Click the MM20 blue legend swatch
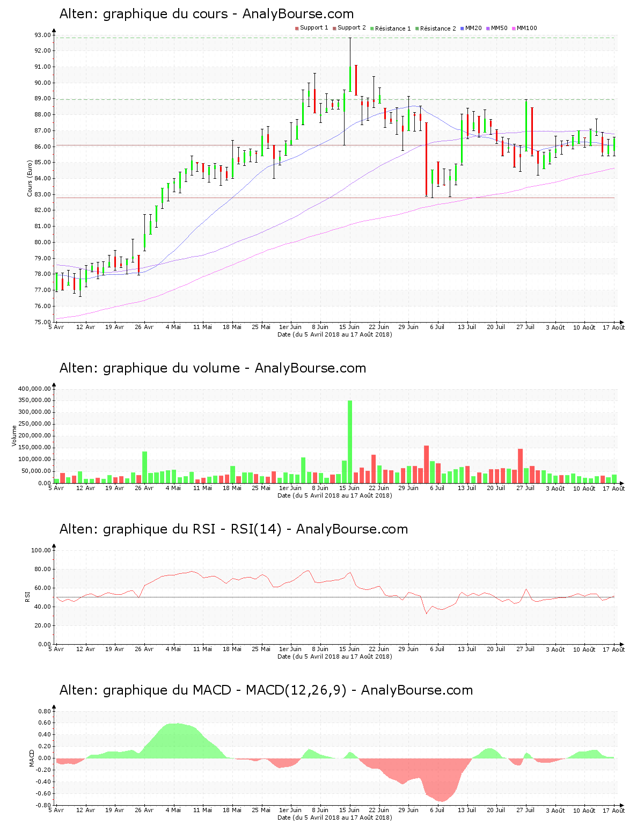The height and width of the screenshot is (832, 644). (462, 28)
